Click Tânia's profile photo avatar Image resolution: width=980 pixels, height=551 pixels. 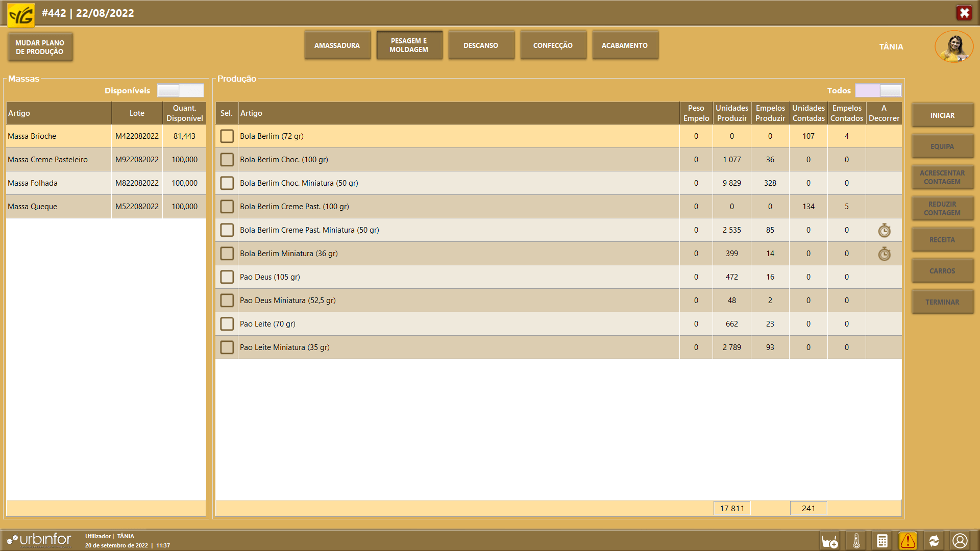click(953, 47)
